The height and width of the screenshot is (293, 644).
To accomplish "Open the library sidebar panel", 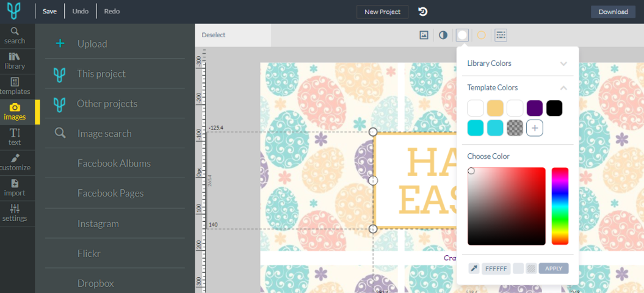I will coord(15,61).
